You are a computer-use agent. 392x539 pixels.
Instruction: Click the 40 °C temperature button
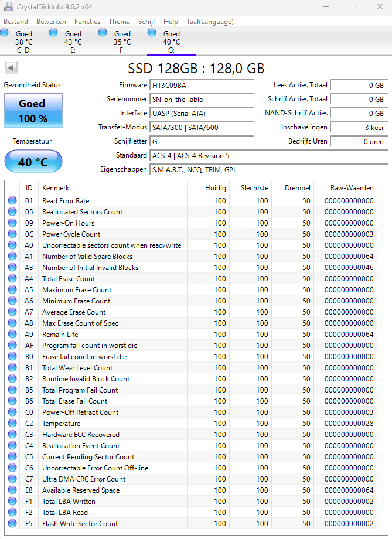(x=33, y=162)
